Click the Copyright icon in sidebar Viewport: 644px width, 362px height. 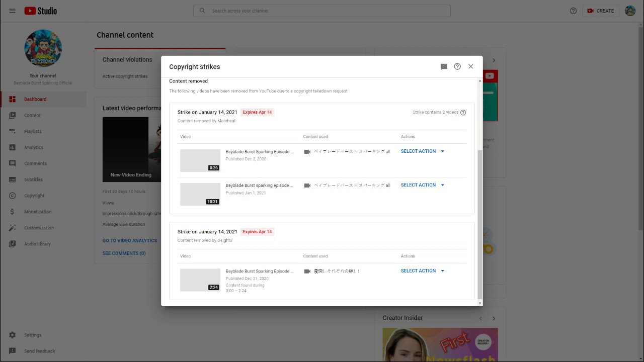click(13, 196)
